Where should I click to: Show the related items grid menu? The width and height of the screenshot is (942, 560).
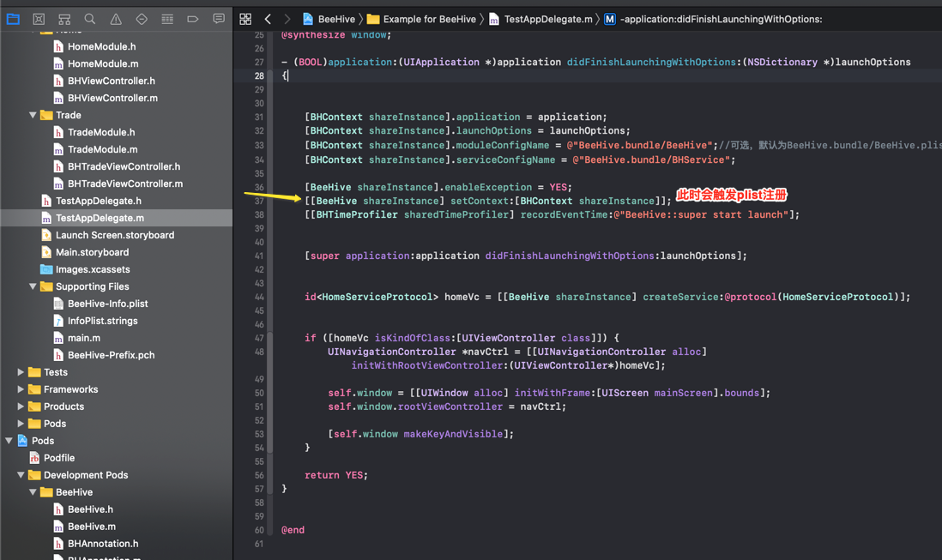point(245,19)
